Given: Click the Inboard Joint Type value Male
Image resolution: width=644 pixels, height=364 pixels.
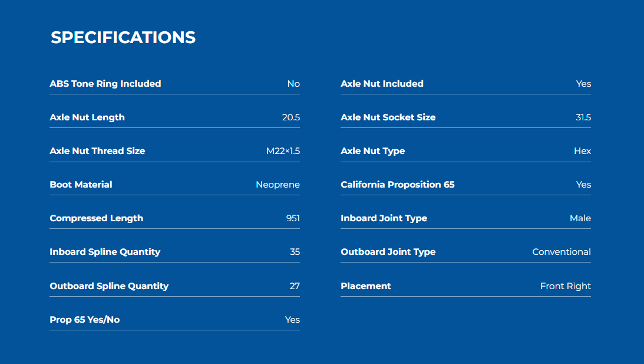Looking at the screenshot, I should point(580,218).
